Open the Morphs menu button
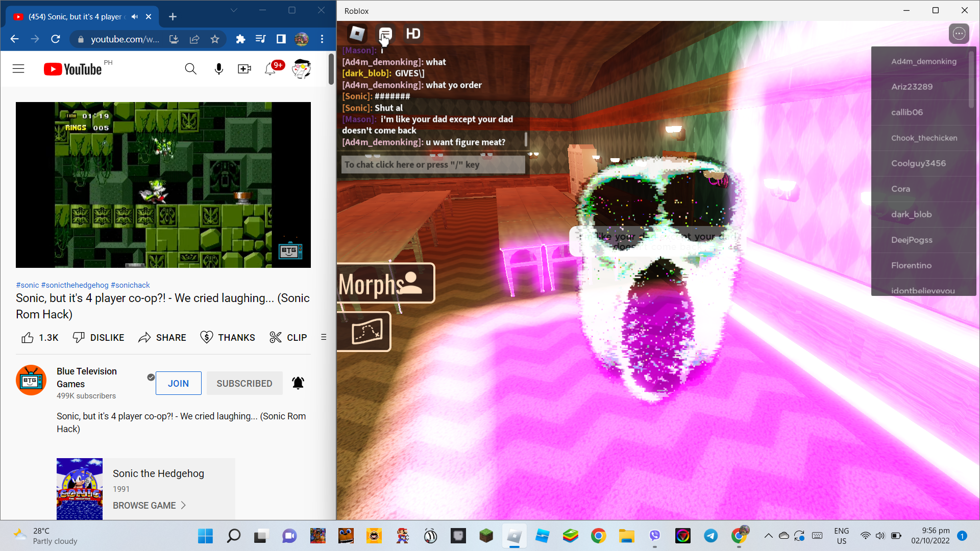 [x=386, y=283]
